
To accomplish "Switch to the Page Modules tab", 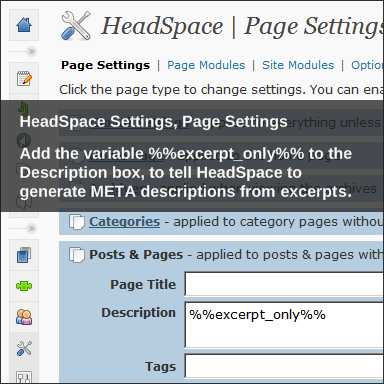I will (206, 65).
